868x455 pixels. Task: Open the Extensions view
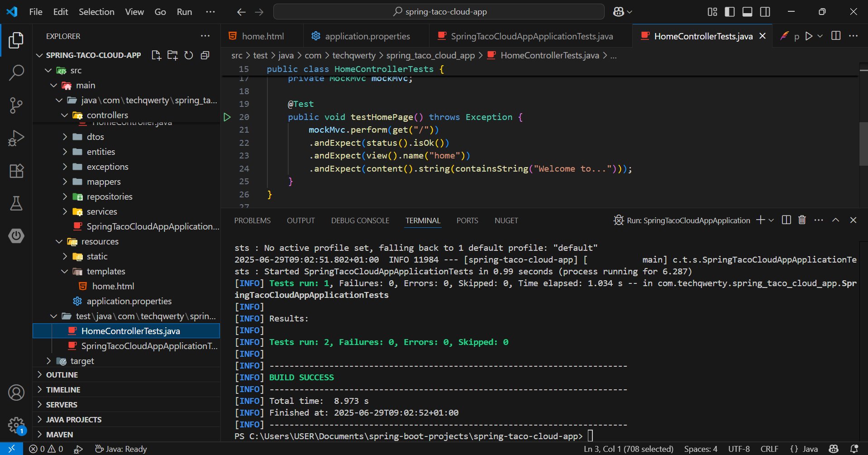[16, 171]
